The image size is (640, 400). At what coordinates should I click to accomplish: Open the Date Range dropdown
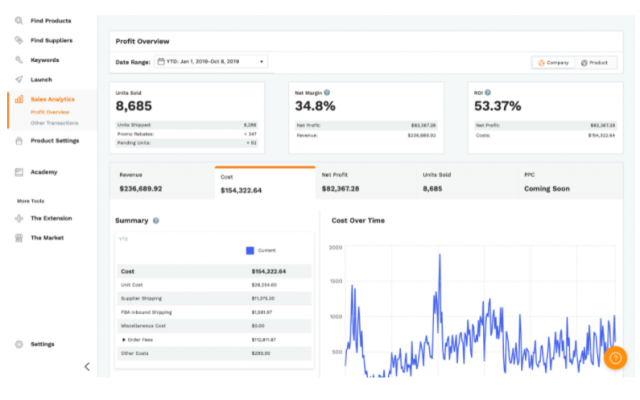coord(211,62)
